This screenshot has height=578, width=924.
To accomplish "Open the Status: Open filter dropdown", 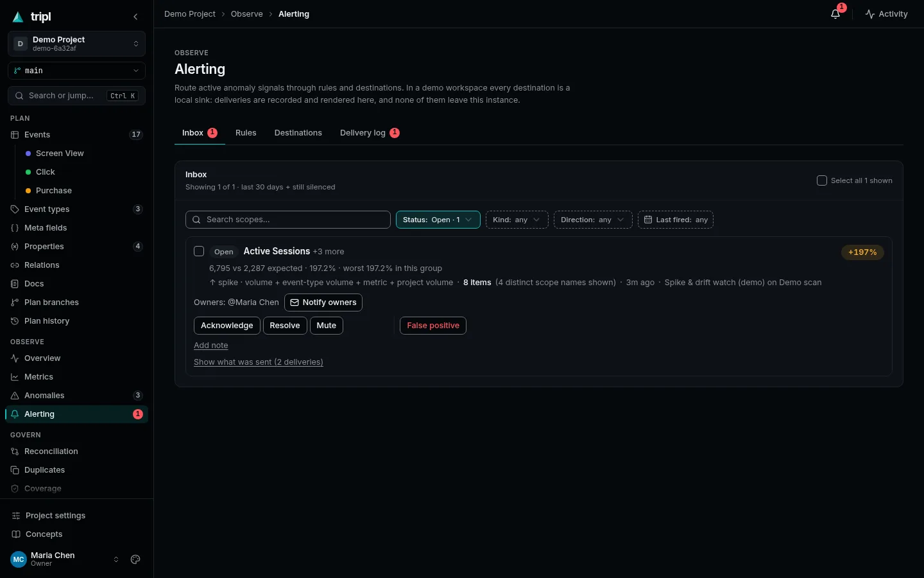I will [438, 220].
